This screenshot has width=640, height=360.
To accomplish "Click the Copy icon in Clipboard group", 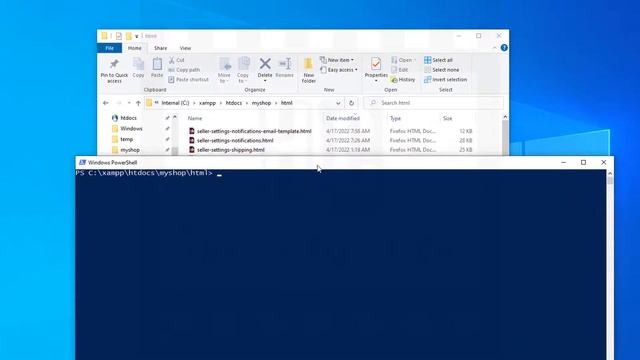I will [138, 65].
